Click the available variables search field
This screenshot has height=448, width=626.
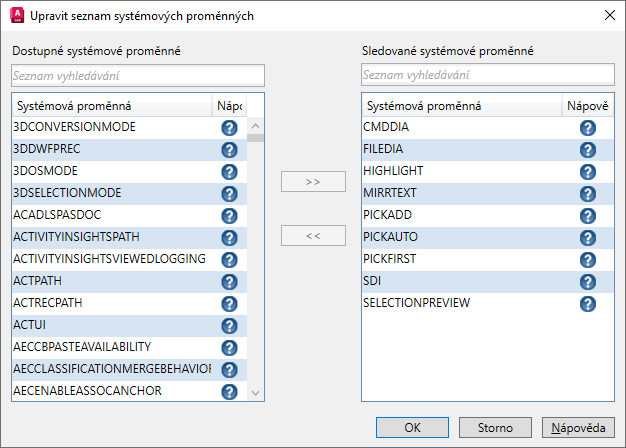click(138, 75)
